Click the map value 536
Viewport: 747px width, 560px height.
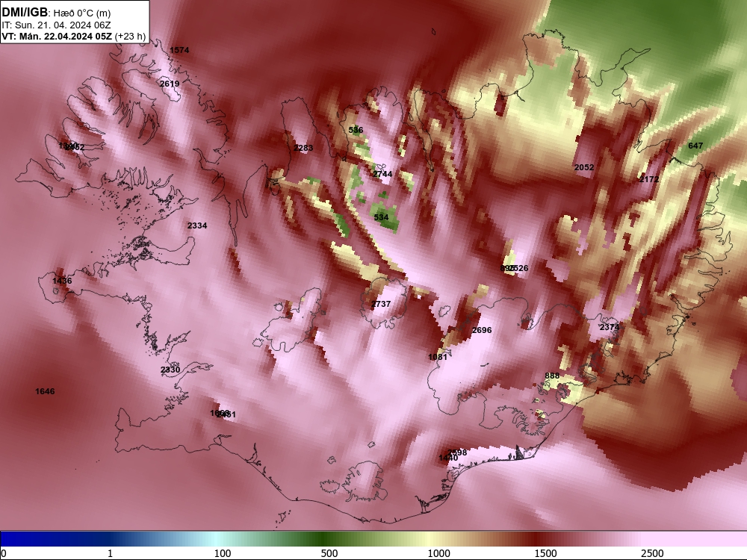356,130
